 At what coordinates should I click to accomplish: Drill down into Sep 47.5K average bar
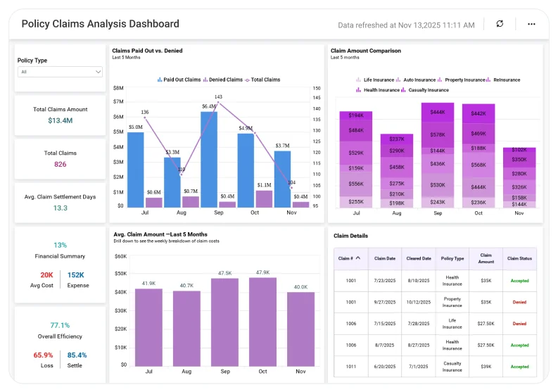[224, 322]
